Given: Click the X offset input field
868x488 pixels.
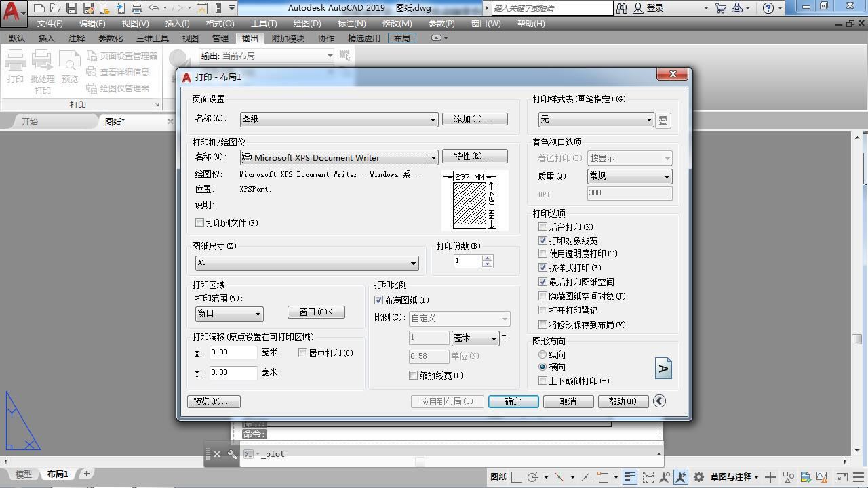Looking at the screenshot, I should tap(233, 352).
